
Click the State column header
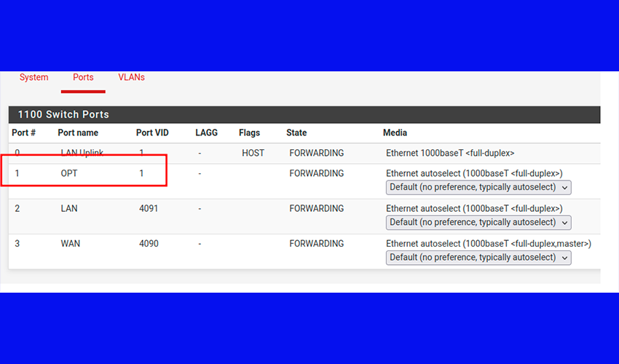296,132
